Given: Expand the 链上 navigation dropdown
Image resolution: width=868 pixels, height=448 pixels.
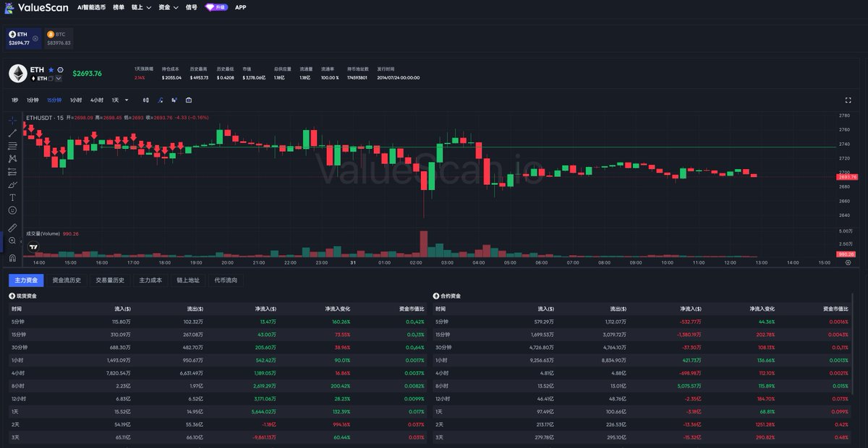Looking at the screenshot, I should click(141, 7).
